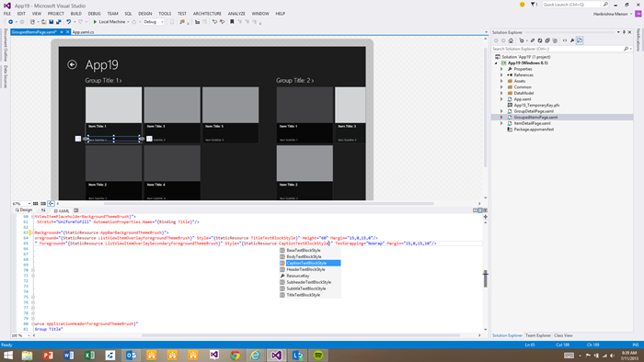Click the snap grid icon beside designer zoom
The height and width of the screenshot is (362, 644).
pyautogui.click(x=35, y=203)
